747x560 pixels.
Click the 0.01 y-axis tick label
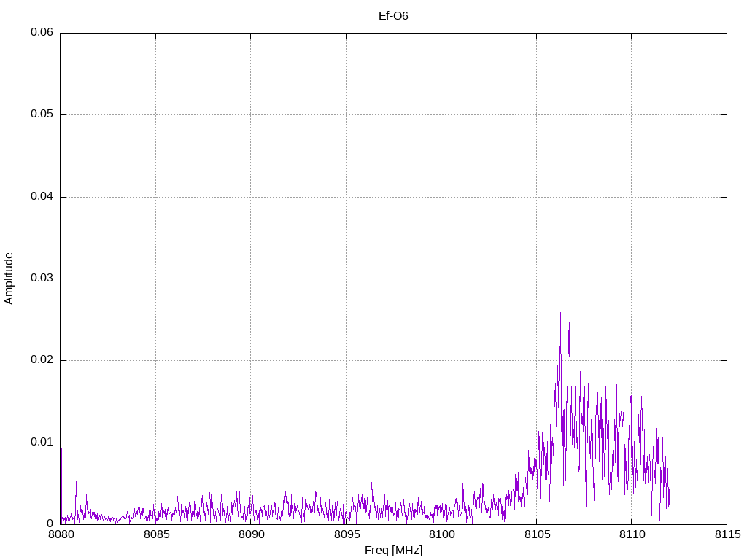coord(42,443)
